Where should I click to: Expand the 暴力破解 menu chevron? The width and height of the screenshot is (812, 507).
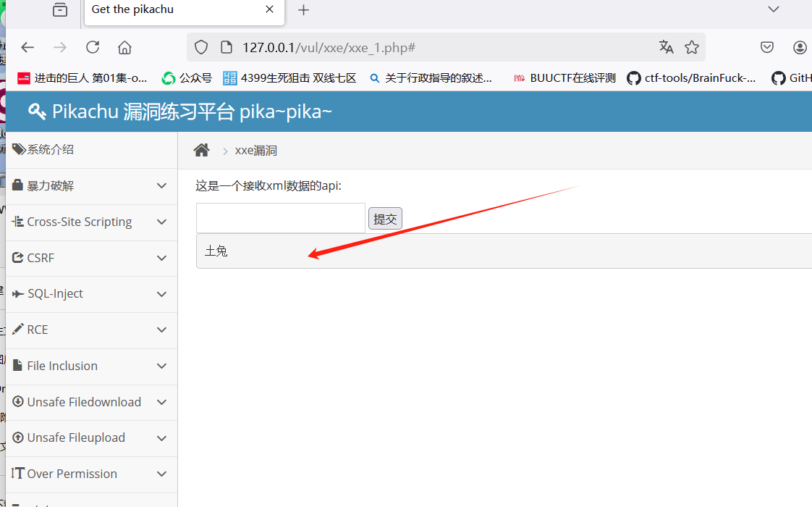click(161, 185)
